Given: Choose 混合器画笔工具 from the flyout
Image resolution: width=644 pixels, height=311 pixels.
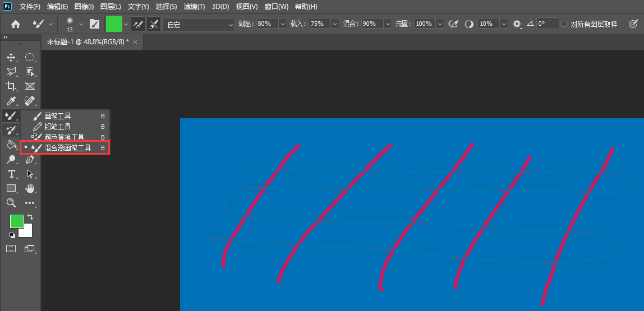Looking at the screenshot, I should [x=65, y=148].
